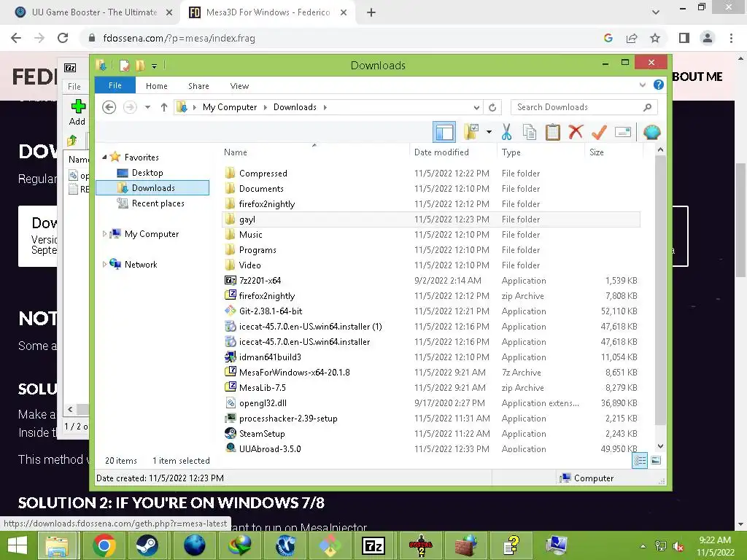
Task: Click the Copy icon in toolbar
Action: (x=530, y=132)
